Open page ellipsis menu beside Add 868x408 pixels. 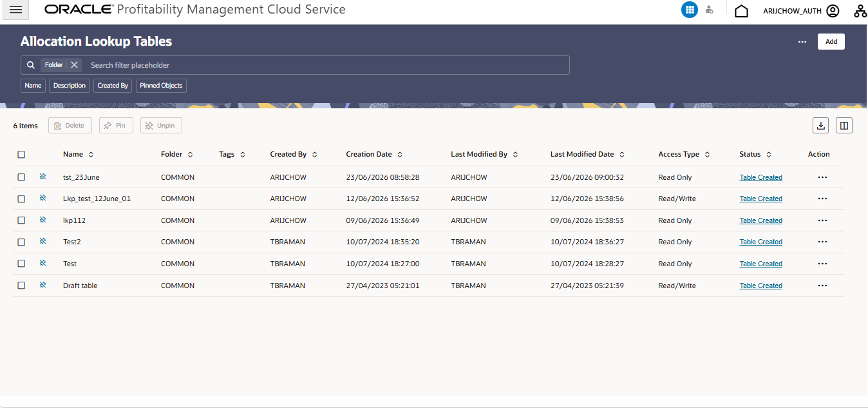click(802, 41)
